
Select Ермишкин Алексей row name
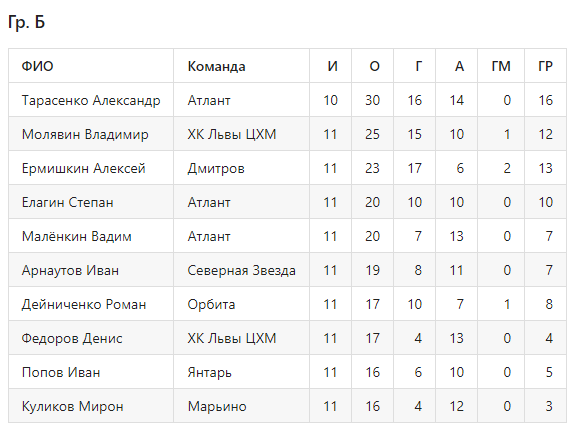(84, 168)
